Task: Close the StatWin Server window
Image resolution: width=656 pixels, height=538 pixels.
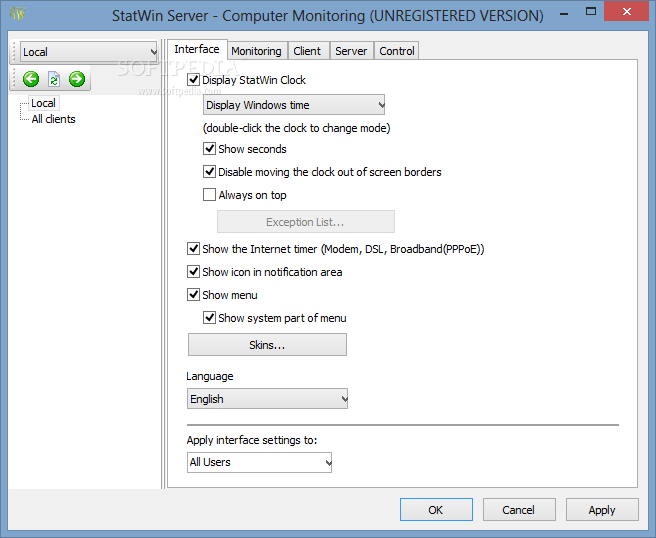Action: coord(626,12)
